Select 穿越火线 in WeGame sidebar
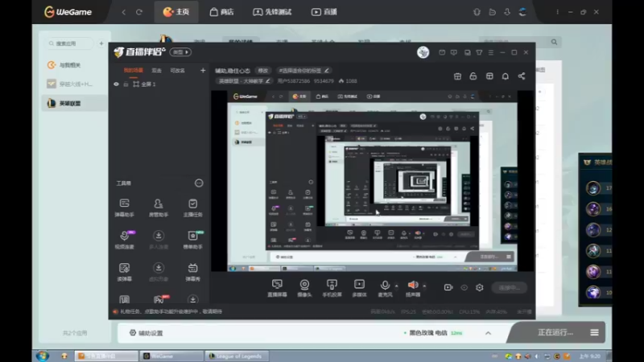644x362 pixels. 75,84
